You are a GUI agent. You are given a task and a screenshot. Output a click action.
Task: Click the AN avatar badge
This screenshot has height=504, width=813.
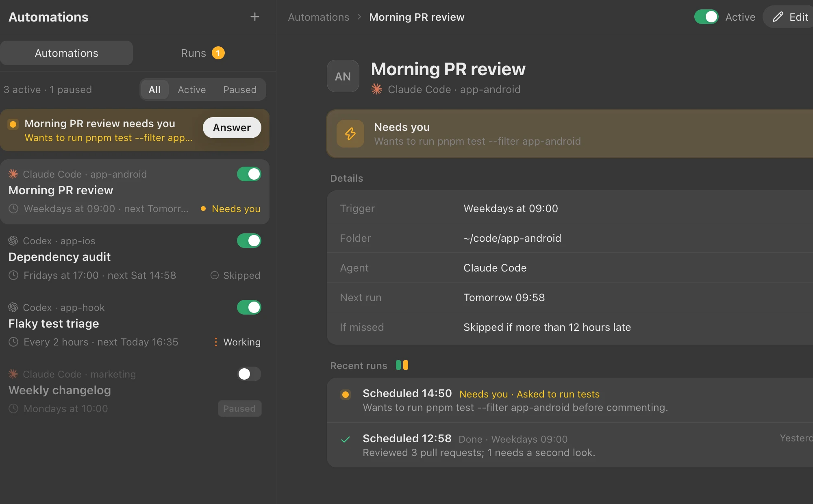coord(343,76)
